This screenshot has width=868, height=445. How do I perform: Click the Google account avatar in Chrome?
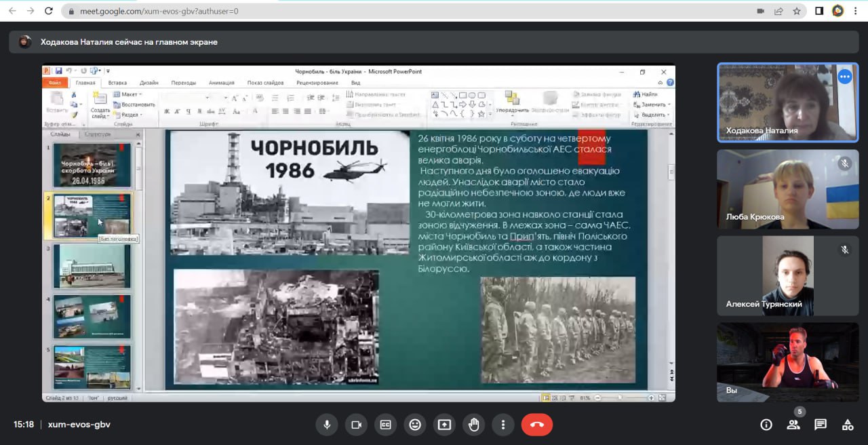click(837, 11)
